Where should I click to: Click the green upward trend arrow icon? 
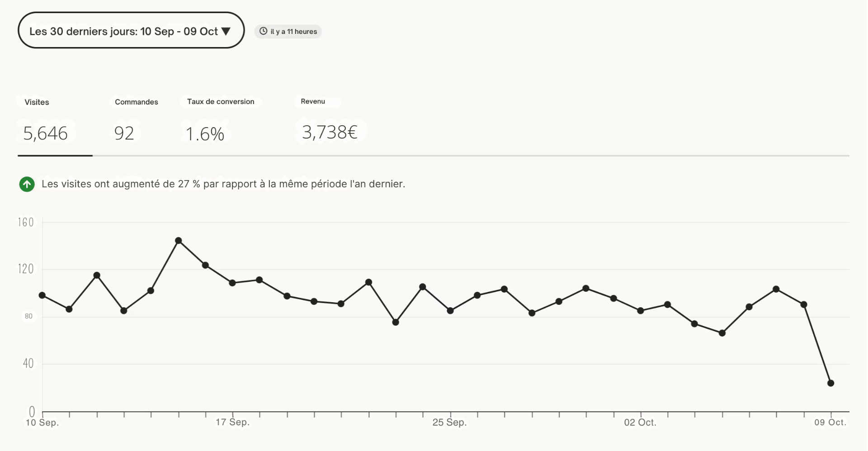tap(27, 185)
